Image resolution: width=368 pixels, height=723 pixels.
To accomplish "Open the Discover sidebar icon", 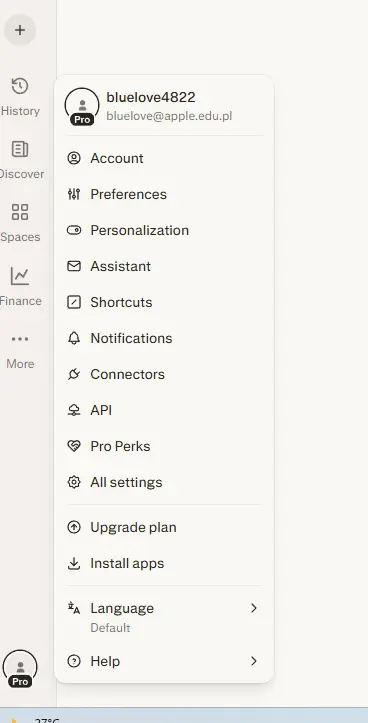I will (x=20, y=149).
